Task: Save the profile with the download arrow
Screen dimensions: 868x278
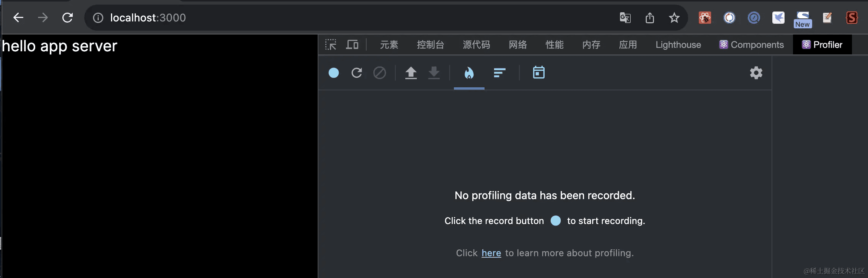Action: tap(434, 73)
